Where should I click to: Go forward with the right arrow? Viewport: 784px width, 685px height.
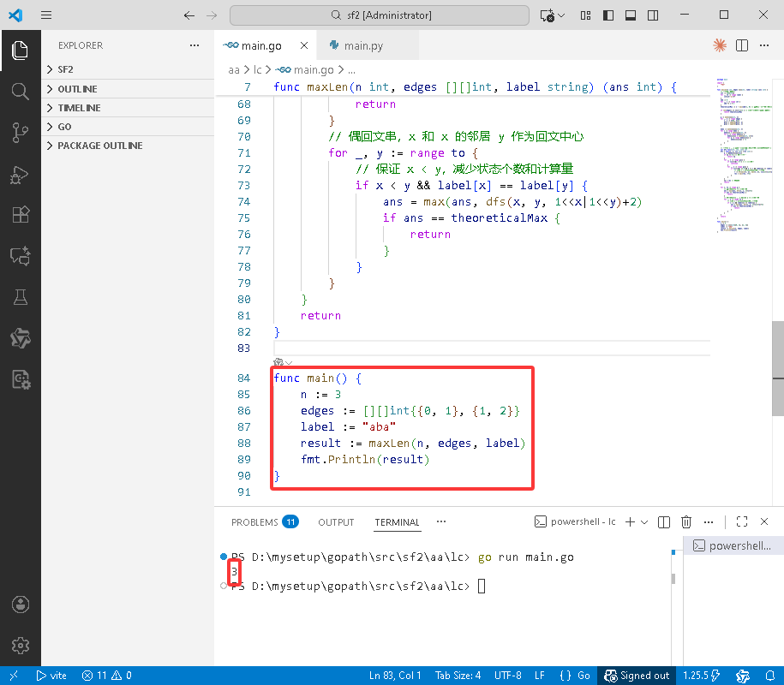point(212,15)
